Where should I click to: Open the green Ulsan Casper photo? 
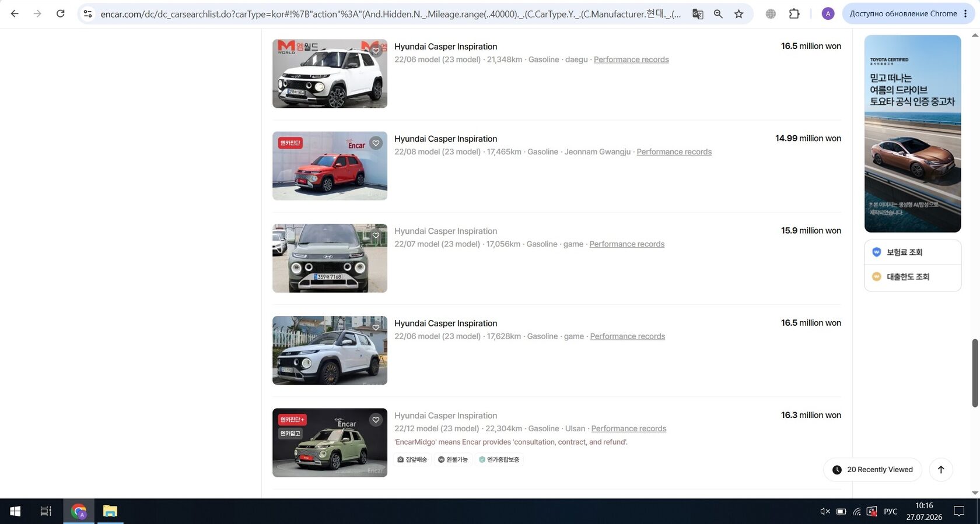coord(330,442)
